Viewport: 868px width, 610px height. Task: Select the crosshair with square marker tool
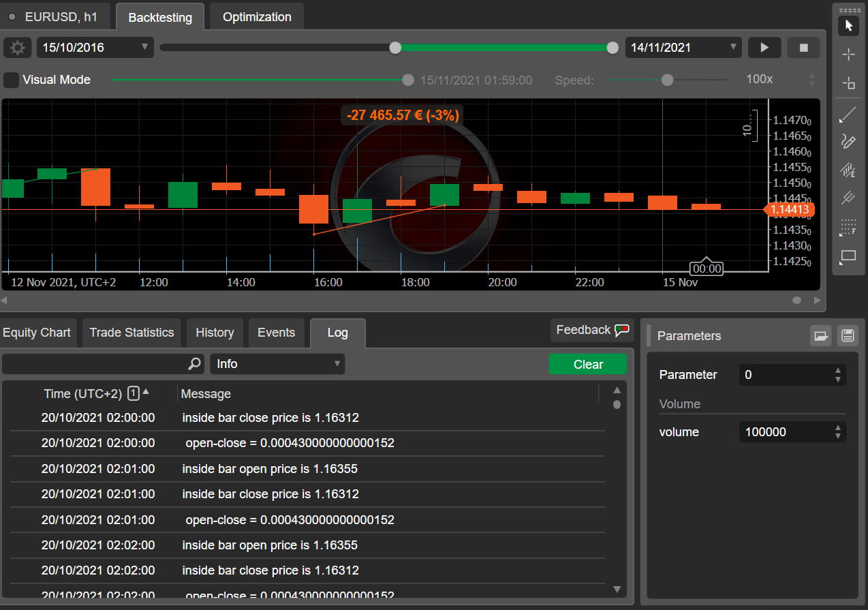pos(848,84)
